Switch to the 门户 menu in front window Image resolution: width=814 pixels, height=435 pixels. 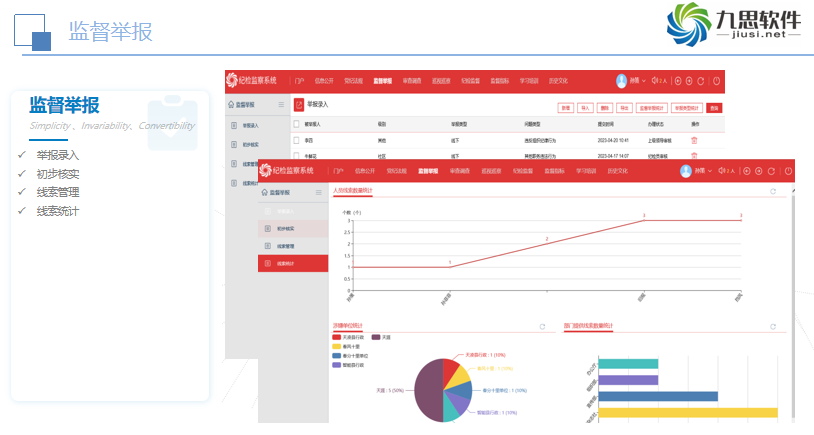coord(339,171)
